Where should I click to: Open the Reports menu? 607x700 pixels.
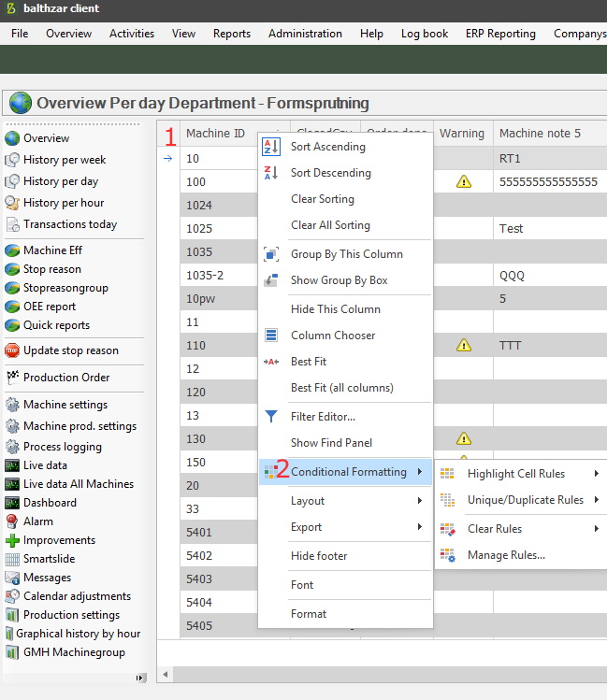232,34
